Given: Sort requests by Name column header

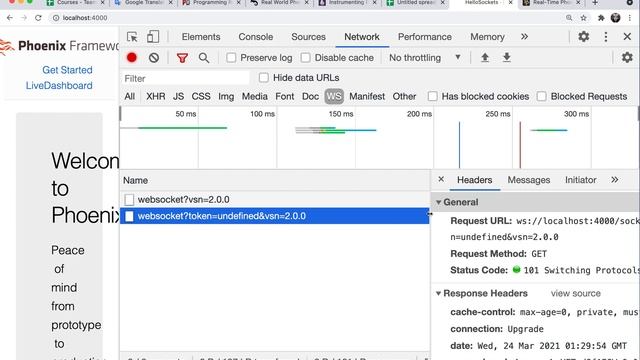Looking at the screenshot, I should (275, 180).
